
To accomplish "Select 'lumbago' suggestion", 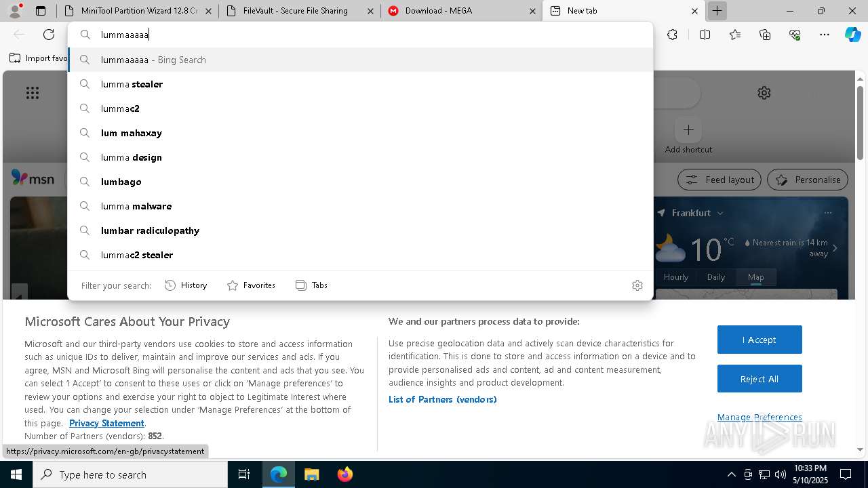I will pos(360,182).
